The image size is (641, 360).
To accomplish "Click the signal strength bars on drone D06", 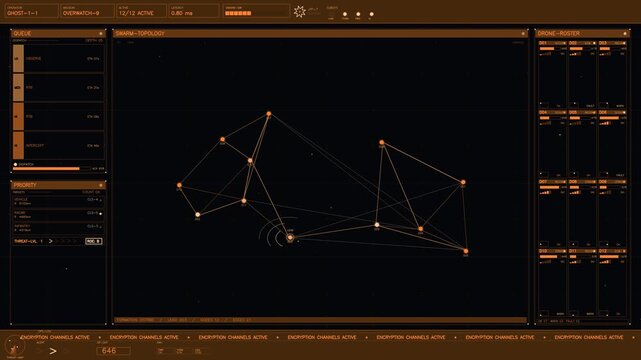I will point(605,123).
